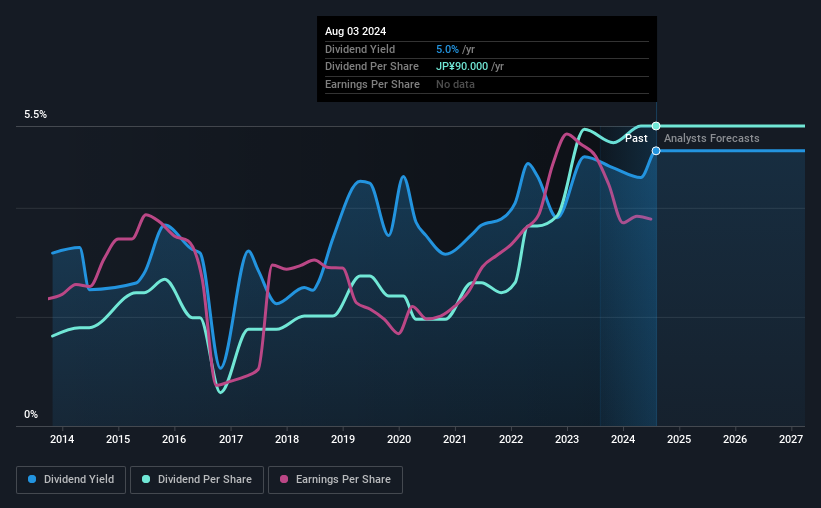Viewport: 821px width, 508px height.
Task: Click 'Earnings Per Share' row label in tooltip
Action: pyautogui.click(x=372, y=84)
